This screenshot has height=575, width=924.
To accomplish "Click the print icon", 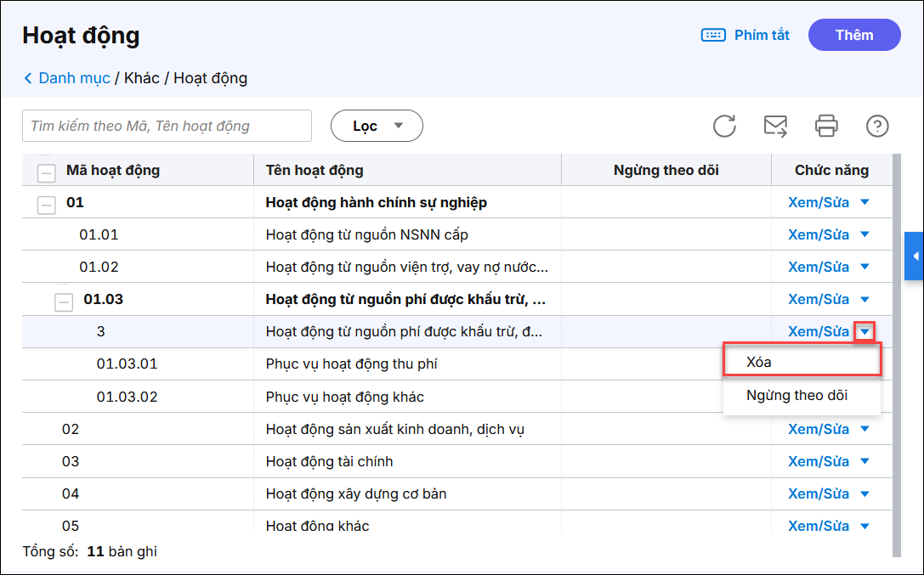I will (x=826, y=127).
